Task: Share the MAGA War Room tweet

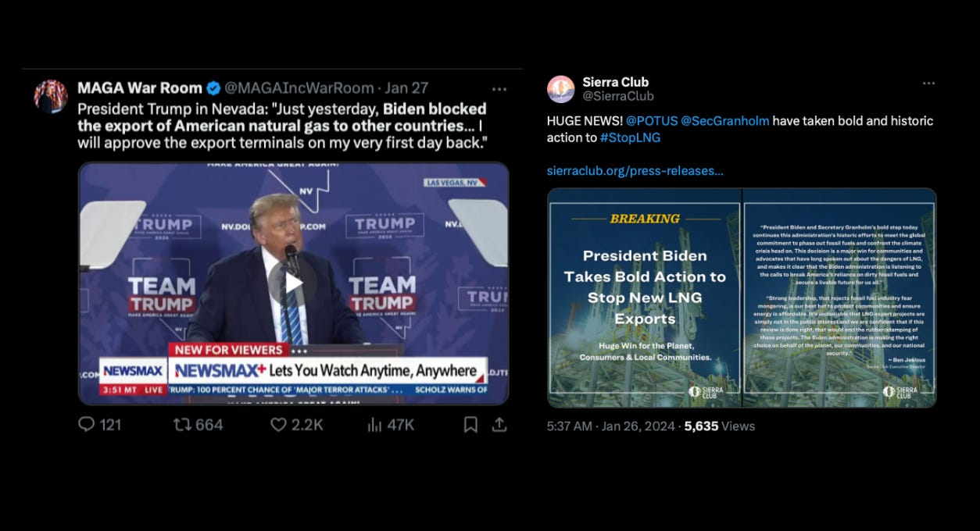Action: pos(499,424)
